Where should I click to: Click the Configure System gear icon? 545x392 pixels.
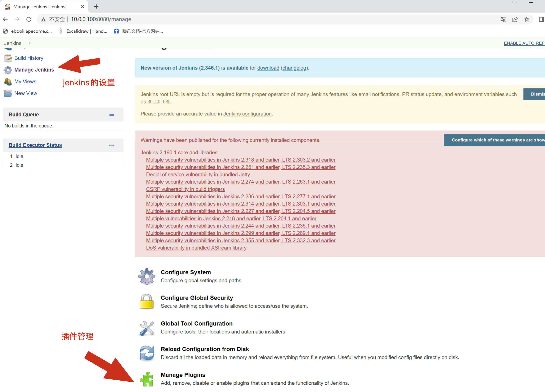tap(147, 276)
